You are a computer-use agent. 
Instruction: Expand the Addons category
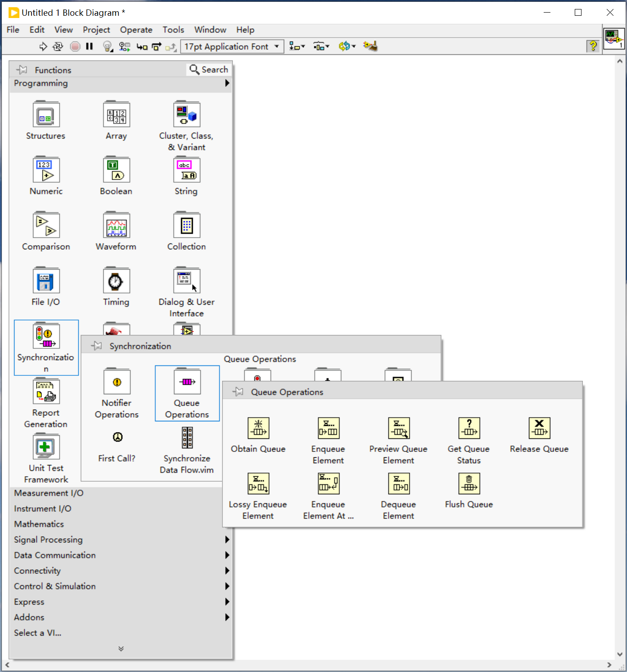click(x=121, y=617)
